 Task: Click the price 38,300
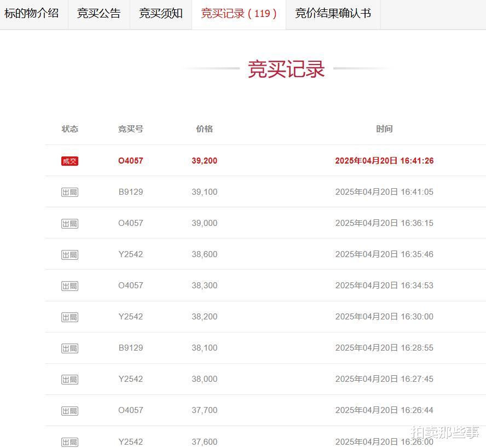(205, 286)
